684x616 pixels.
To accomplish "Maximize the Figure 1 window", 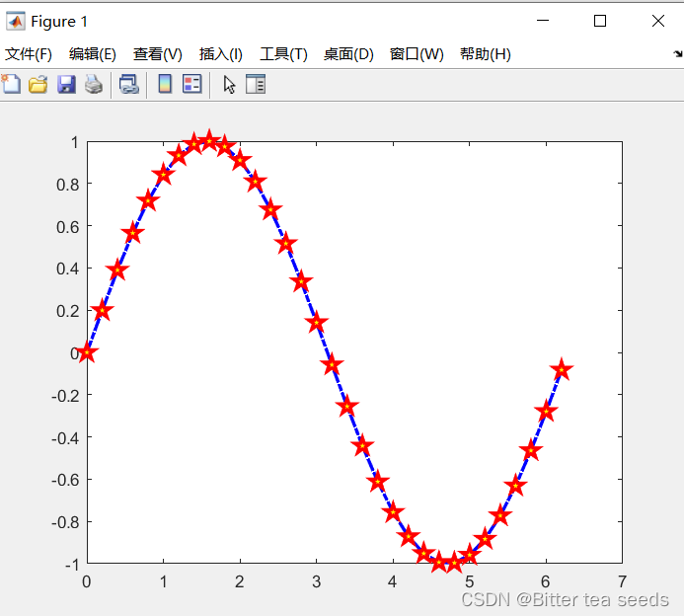I will tap(600, 21).
